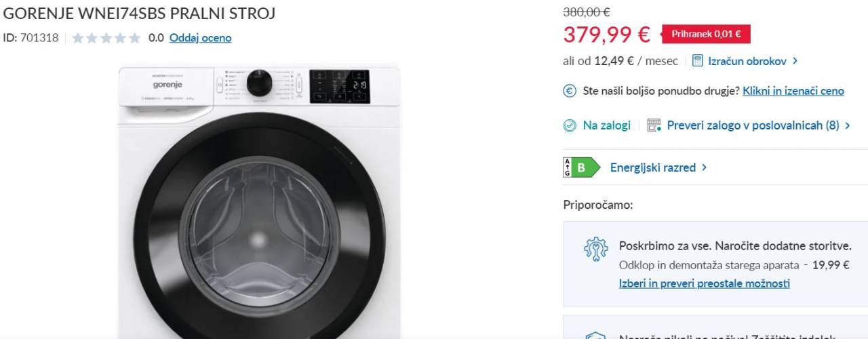Expand the Energijski razred arrow
Viewport: 868px width, 339px height.
pos(705,167)
